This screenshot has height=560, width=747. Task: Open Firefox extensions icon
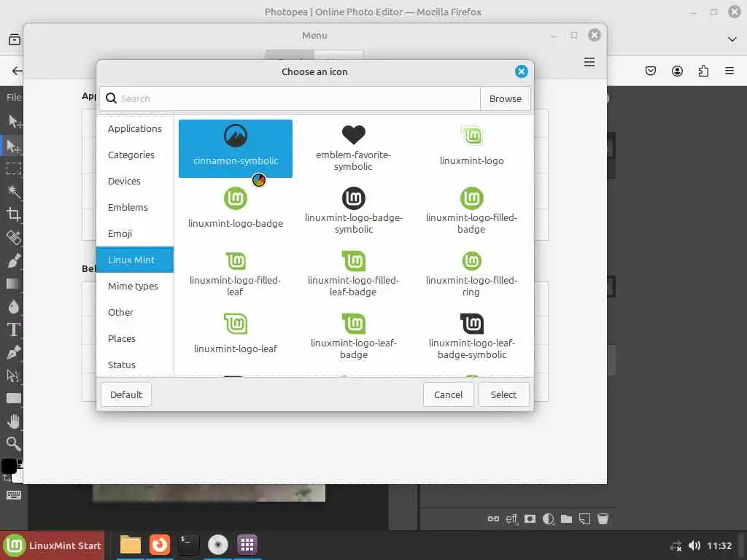(703, 71)
